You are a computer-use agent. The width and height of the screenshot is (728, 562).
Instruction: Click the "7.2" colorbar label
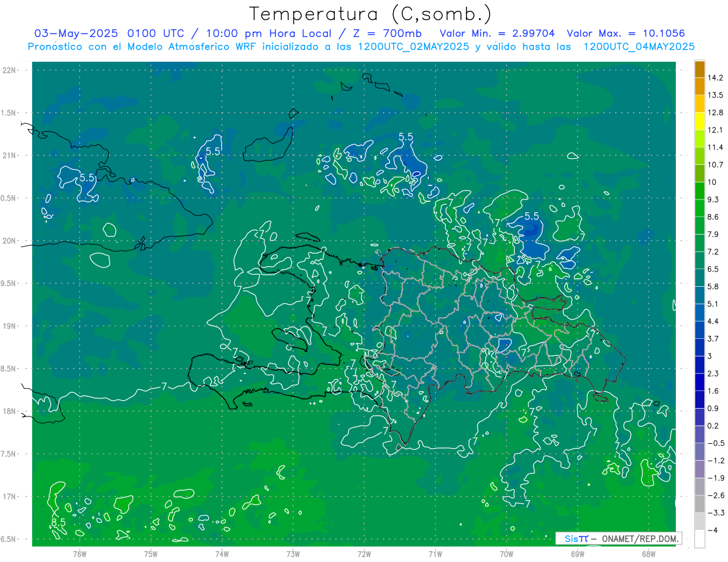click(x=714, y=252)
